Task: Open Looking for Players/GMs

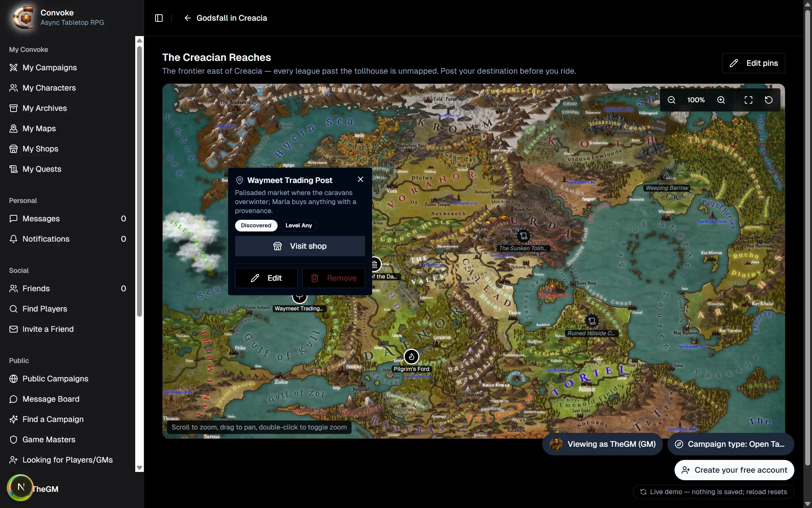Action: (68, 460)
